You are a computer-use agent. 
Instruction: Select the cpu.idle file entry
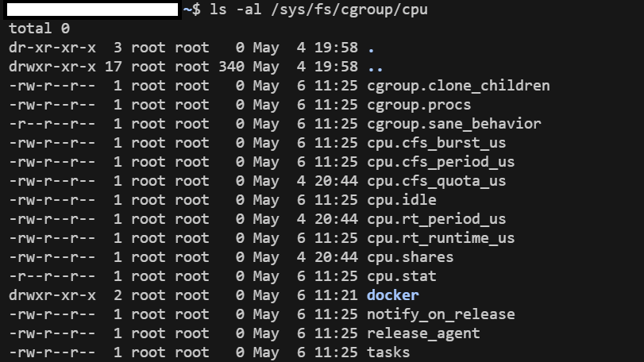pyautogui.click(x=401, y=200)
